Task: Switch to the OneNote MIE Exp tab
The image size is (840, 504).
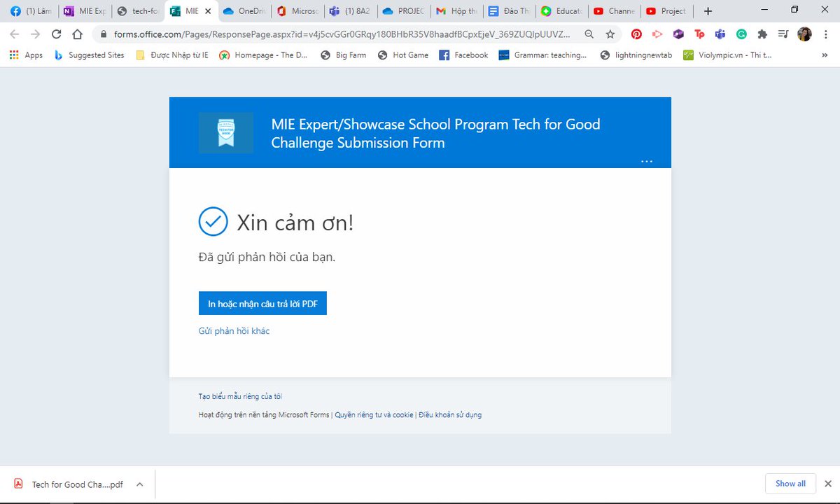Action: click(84, 11)
